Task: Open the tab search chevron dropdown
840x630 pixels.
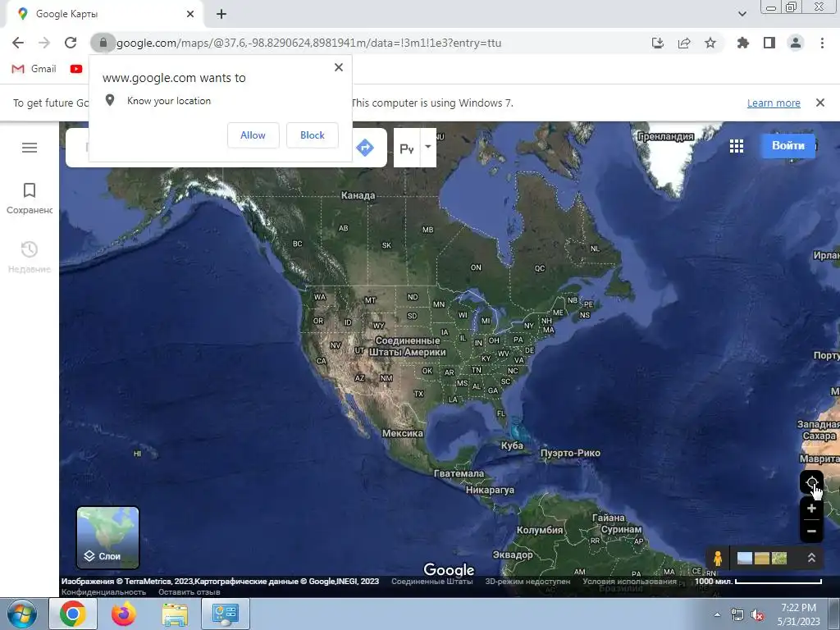Action: (x=742, y=14)
